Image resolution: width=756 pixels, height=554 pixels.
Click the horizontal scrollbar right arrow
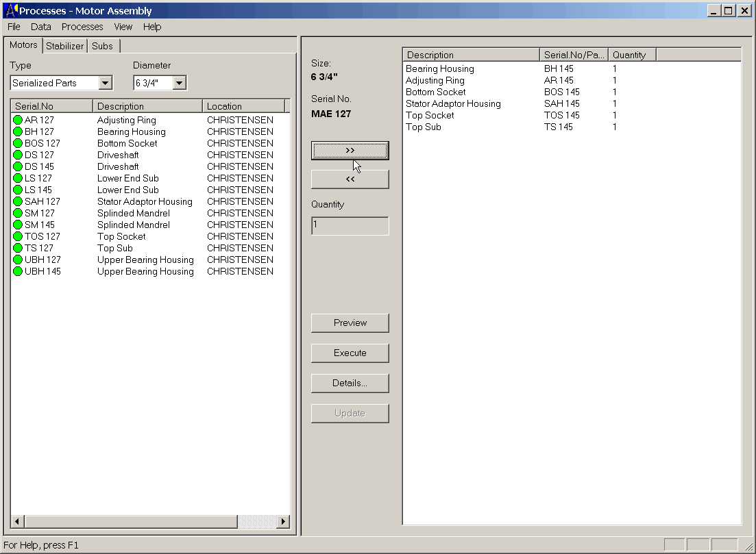[283, 521]
